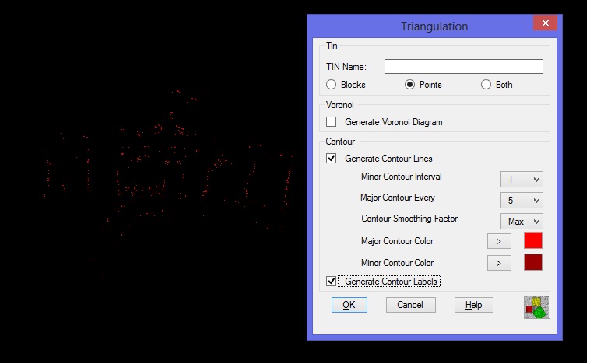Select the Both radio button
This screenshot has height=364, width=590.
pyautogui.click(x=486, y=85)
